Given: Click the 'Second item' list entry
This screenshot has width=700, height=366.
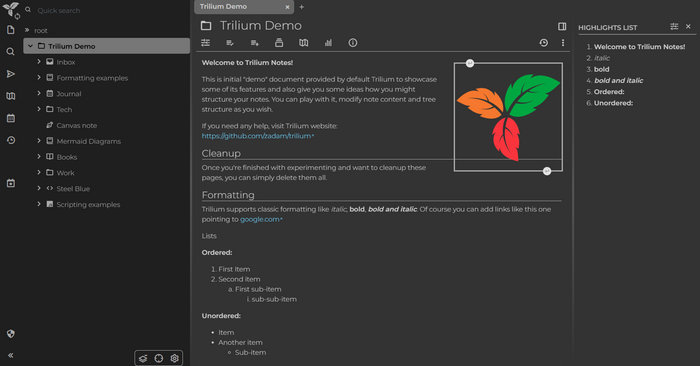Looking at the screenshot, I should [239, 279].
